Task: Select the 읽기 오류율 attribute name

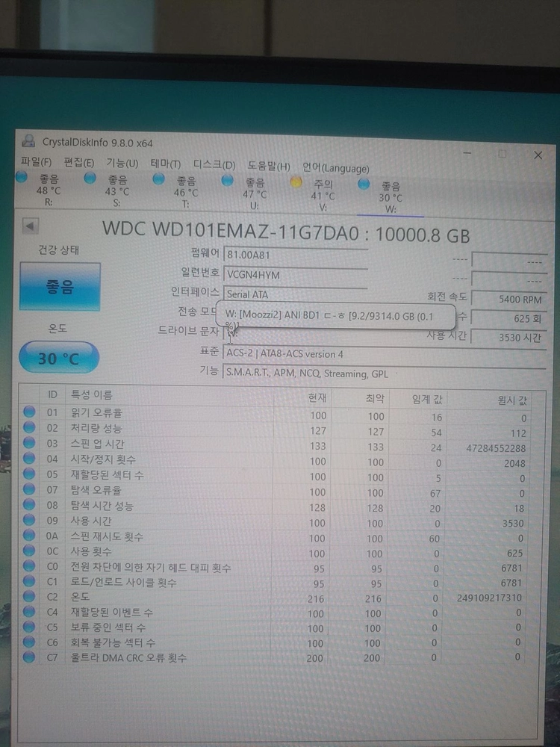Action: click(96, 412)
